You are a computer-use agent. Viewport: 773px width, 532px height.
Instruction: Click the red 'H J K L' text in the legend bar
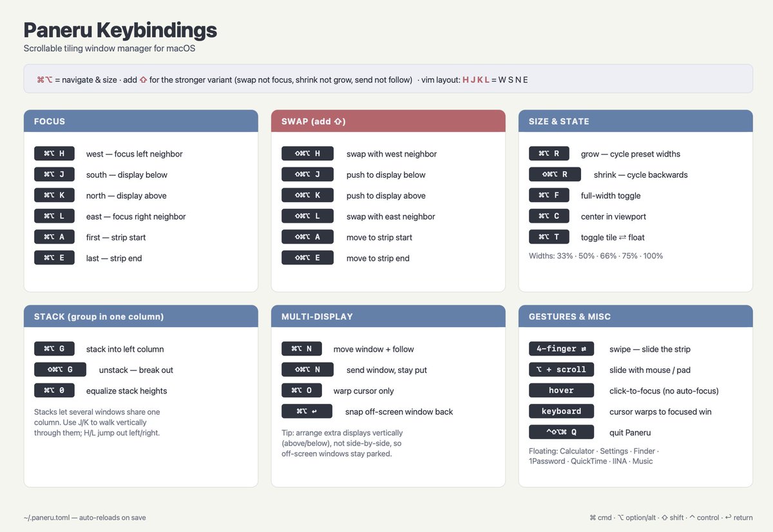[x=476, y=80]
